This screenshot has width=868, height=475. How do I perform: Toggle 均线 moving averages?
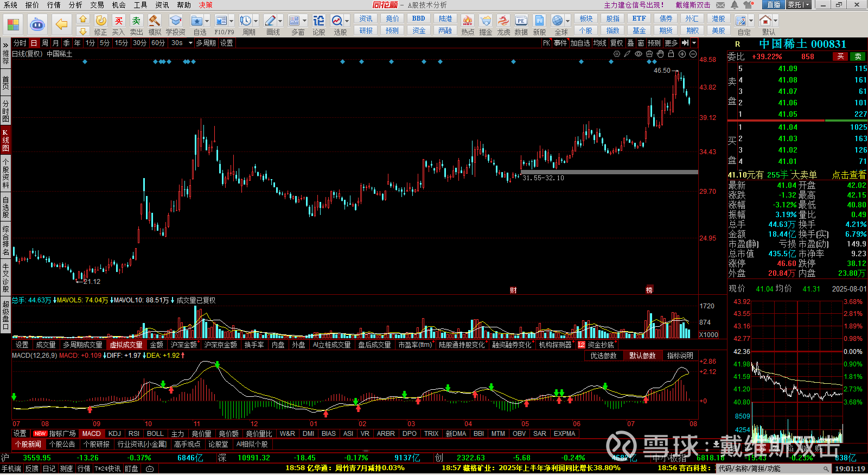599,43
